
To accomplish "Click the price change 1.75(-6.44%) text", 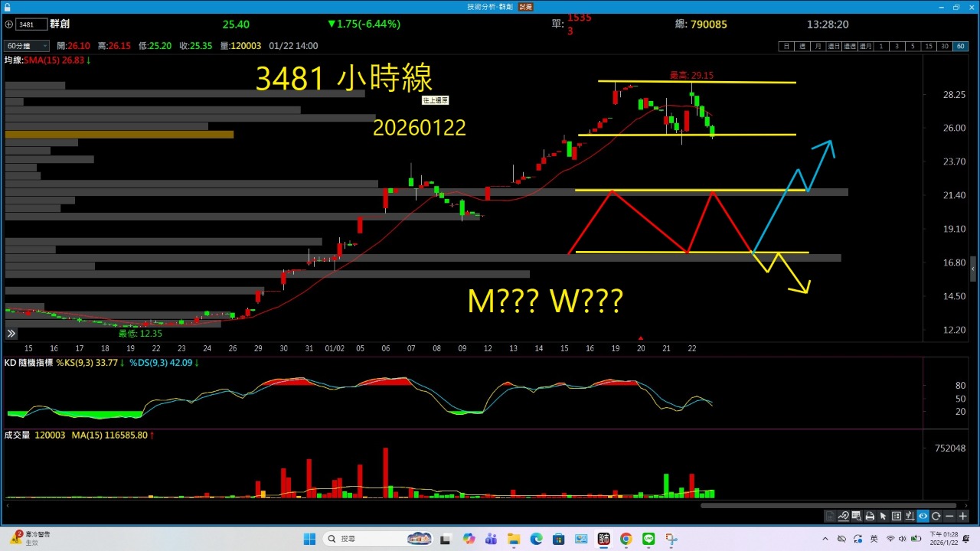I will (364, 24).
